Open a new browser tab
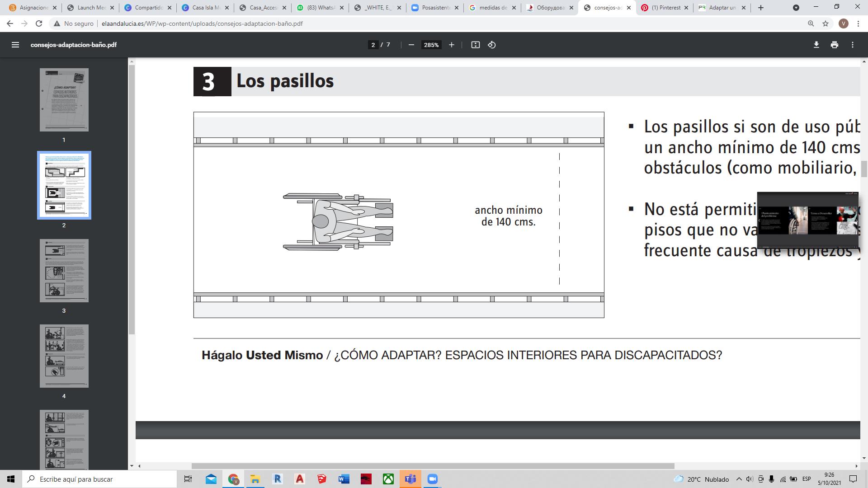Viewport: 868px width, 488px height. click(761, 8)
